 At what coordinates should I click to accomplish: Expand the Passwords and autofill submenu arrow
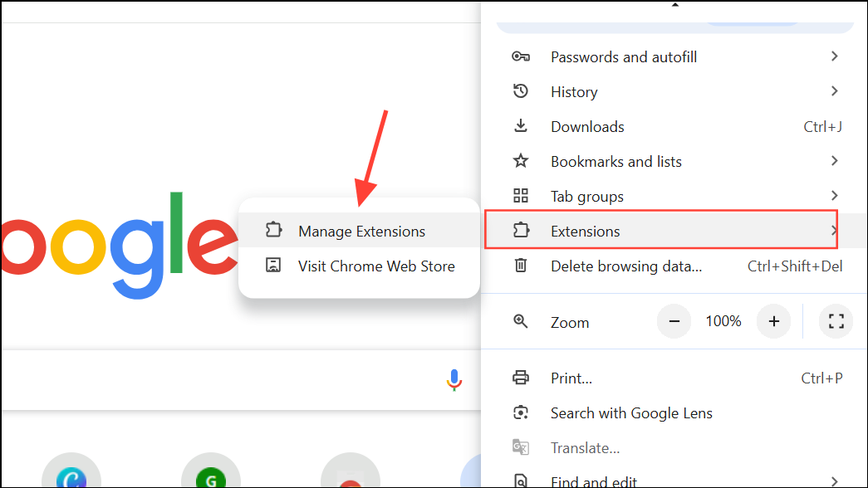[834, 56]
